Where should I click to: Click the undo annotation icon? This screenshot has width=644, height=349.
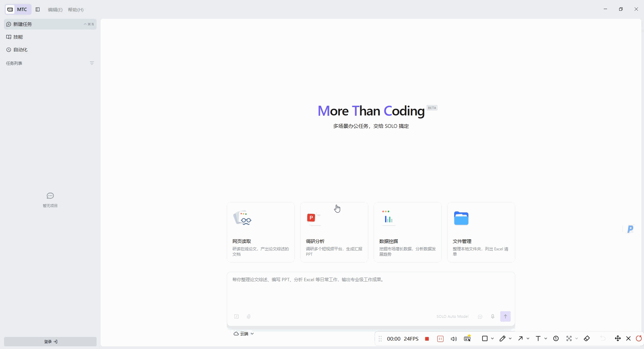coord(603,339)
